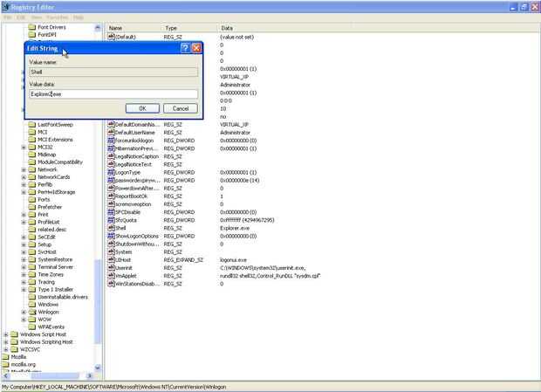The width and height of the screenshot is (541, 392).
Task: Click in the Value data text field
Action: 113,94
